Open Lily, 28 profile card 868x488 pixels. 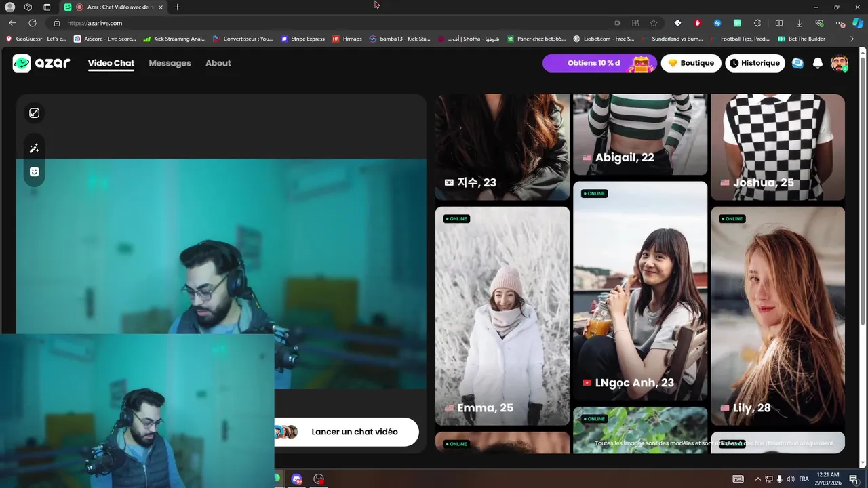[778, 316]
